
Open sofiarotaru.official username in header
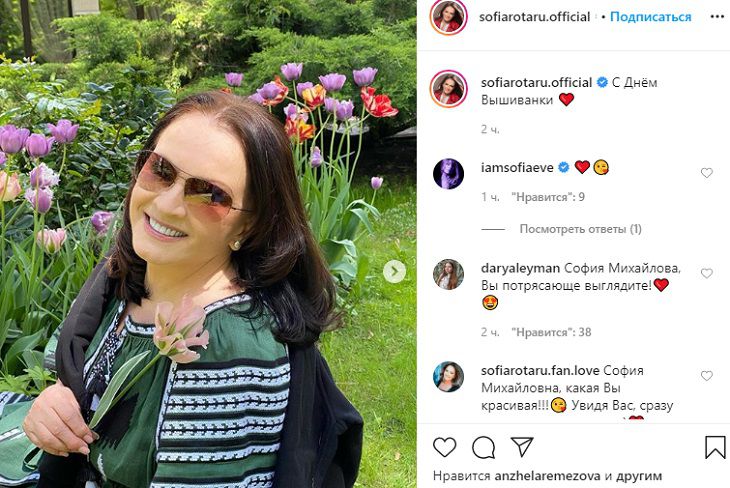click(533, 17)
